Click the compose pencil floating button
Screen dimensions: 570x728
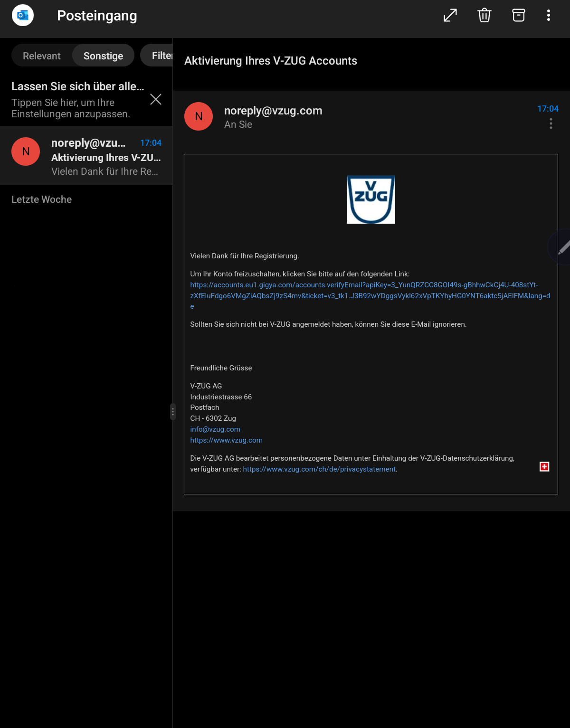(560, 247)
